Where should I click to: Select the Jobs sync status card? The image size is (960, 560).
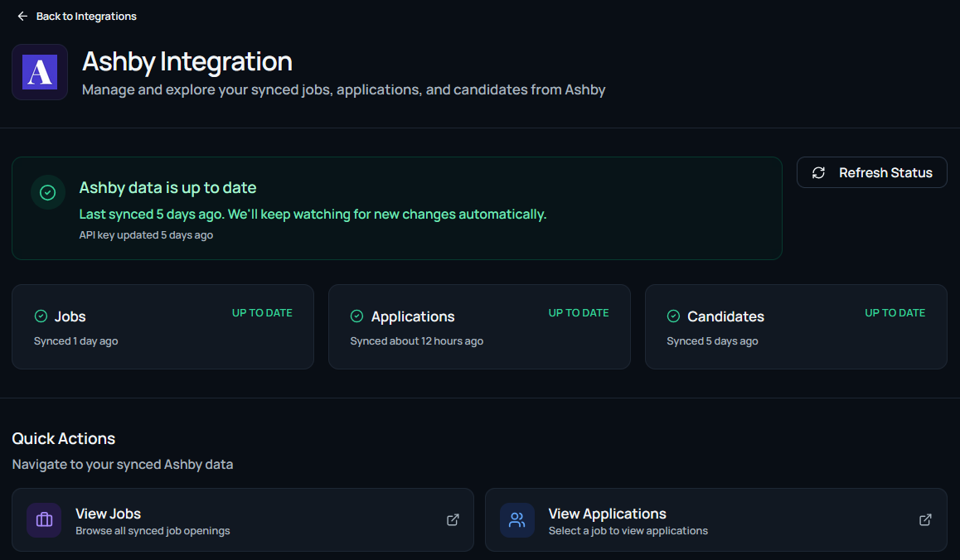(162, 327)
